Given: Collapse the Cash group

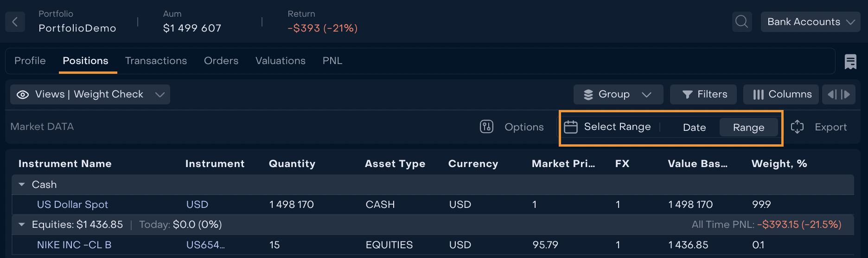Looking at the screenshot, I should tap(22, 185).
